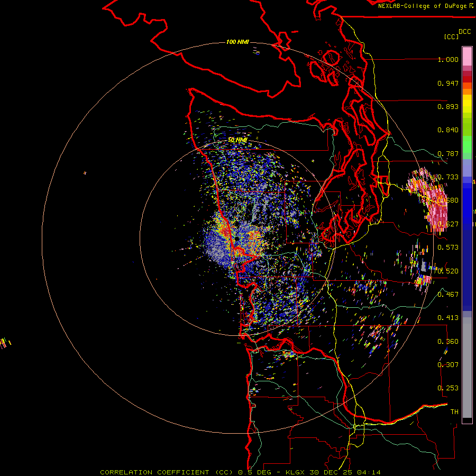Click the Correlation Coefficient KLGX caption text
The width and height of the screenshot is (476, 476).
[x=240, y=472]
